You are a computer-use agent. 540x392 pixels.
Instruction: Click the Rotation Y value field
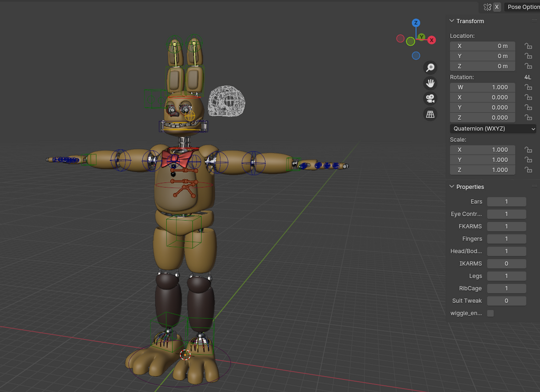pos(483,107)
